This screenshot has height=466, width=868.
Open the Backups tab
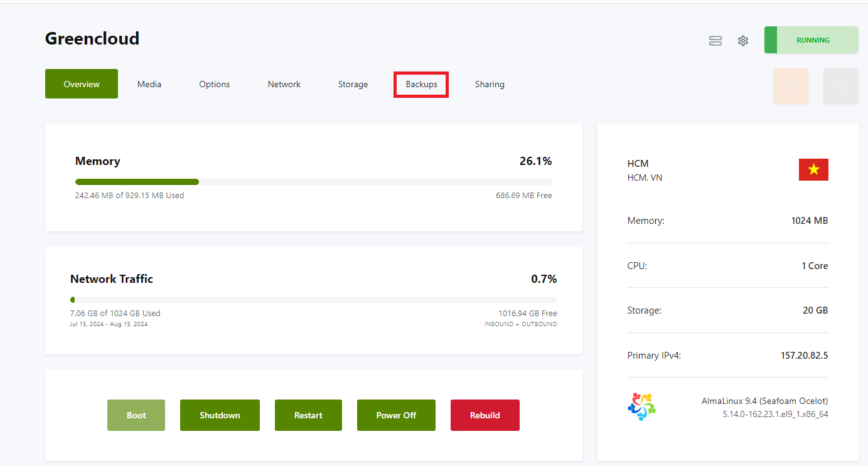[421, 84]
